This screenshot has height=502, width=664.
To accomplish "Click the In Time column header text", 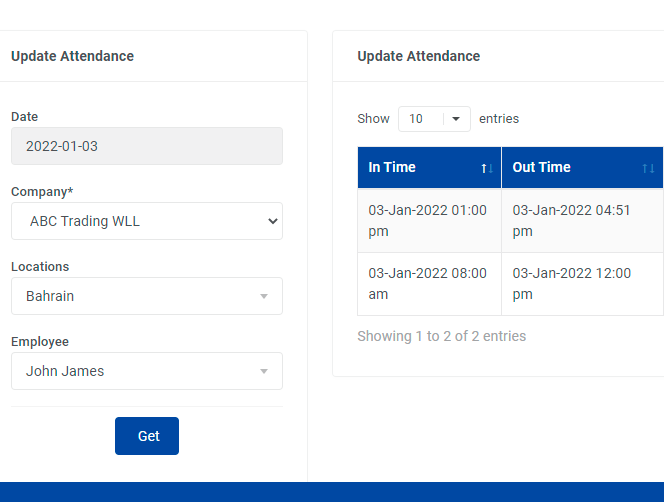I will (392, 167).
